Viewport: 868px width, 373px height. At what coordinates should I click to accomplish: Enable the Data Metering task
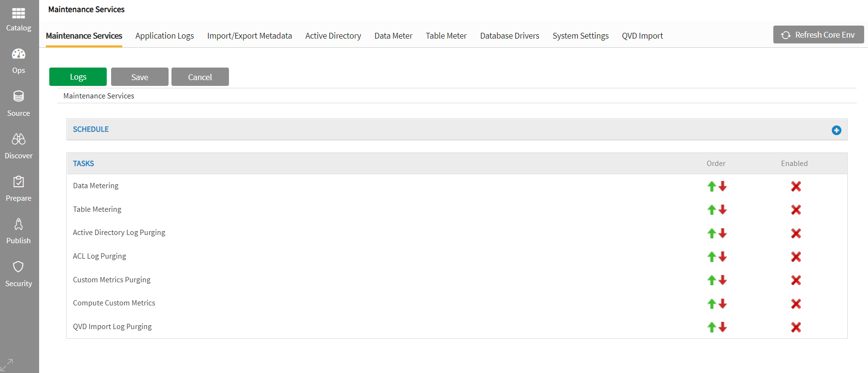tap(796, 186)
